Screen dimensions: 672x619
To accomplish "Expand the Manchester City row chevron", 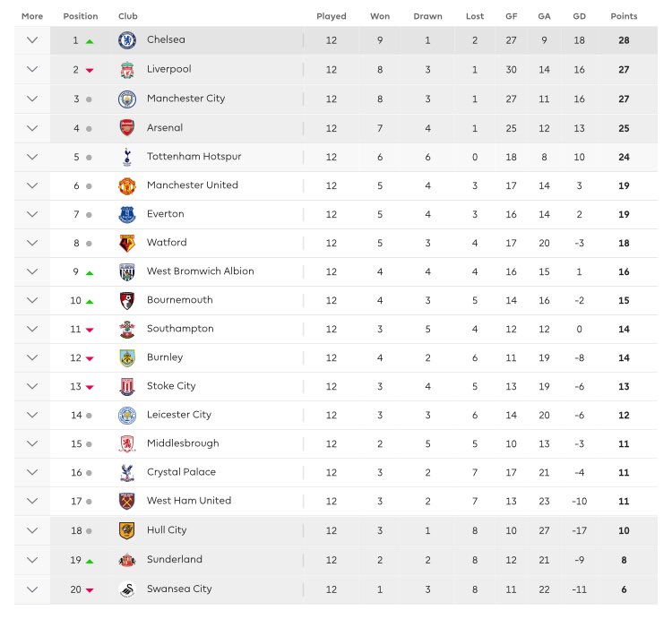I will point(32,99).
